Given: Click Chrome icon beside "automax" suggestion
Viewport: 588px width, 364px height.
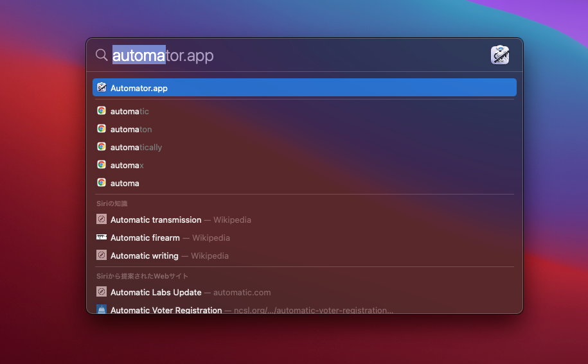Looking at the screenshot, I should pos(102,165).
